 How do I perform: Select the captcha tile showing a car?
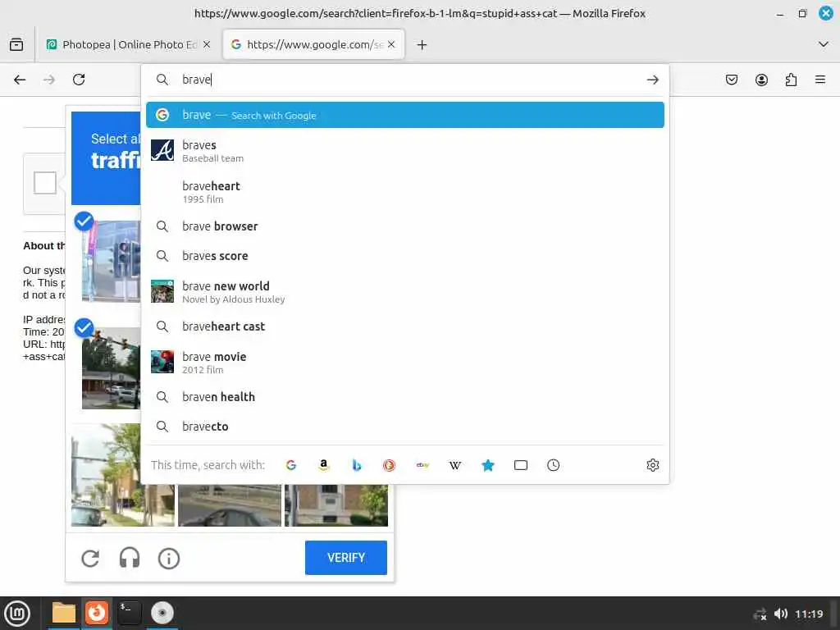(x=230, y=505)
